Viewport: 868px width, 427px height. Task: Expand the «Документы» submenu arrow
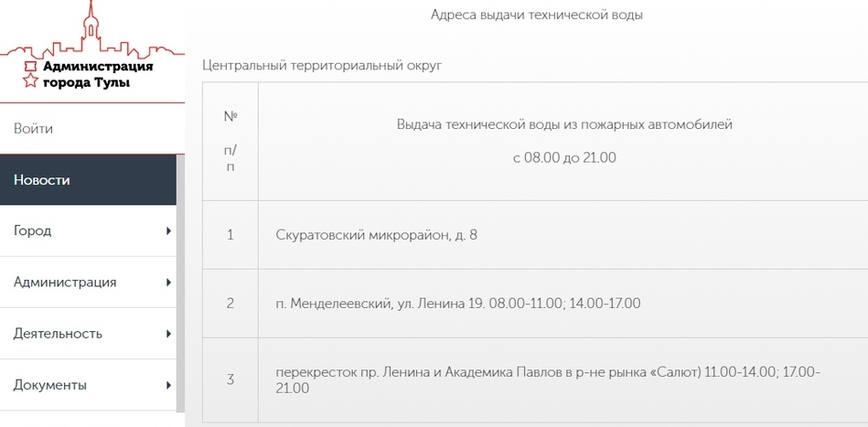click(168, 385)
